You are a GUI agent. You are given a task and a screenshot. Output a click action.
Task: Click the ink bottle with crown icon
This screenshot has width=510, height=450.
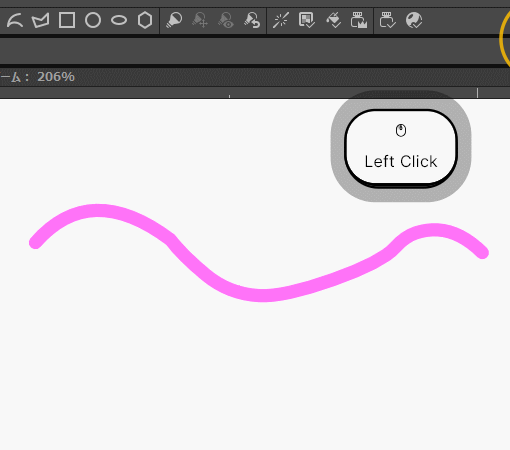click(x=359, y=20)
